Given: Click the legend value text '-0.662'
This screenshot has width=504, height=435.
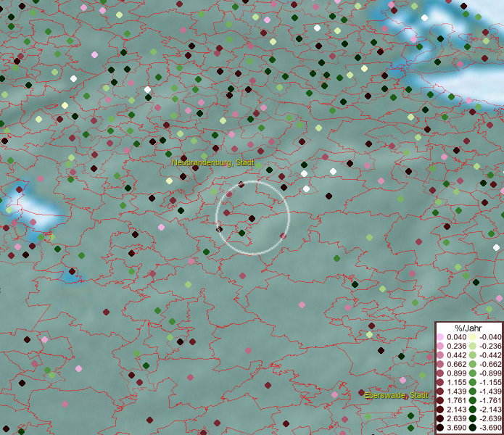Looking at the screenshot, I should (490, 365).
